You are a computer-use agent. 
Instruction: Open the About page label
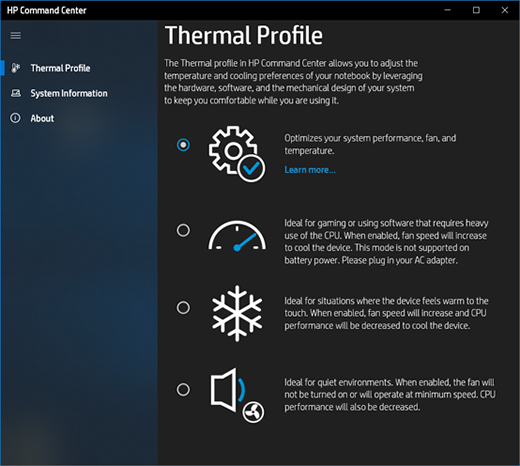(x=42, y=118)
